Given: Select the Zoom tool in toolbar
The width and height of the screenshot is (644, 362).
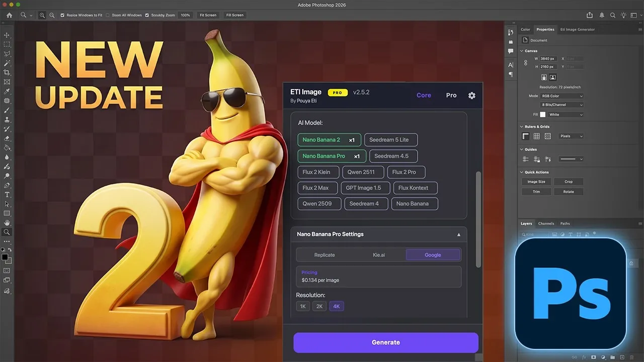Looking at the screenshot, I should pos(7,232).
